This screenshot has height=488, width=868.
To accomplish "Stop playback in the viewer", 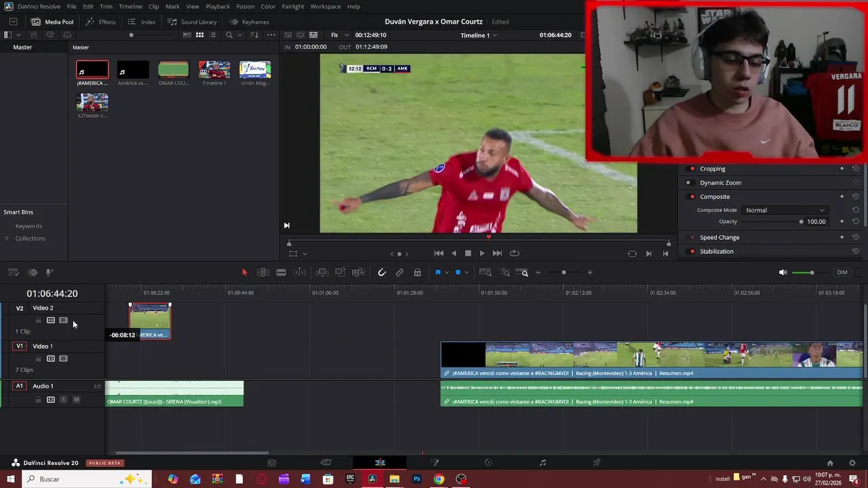I will (x=468, y=253).
